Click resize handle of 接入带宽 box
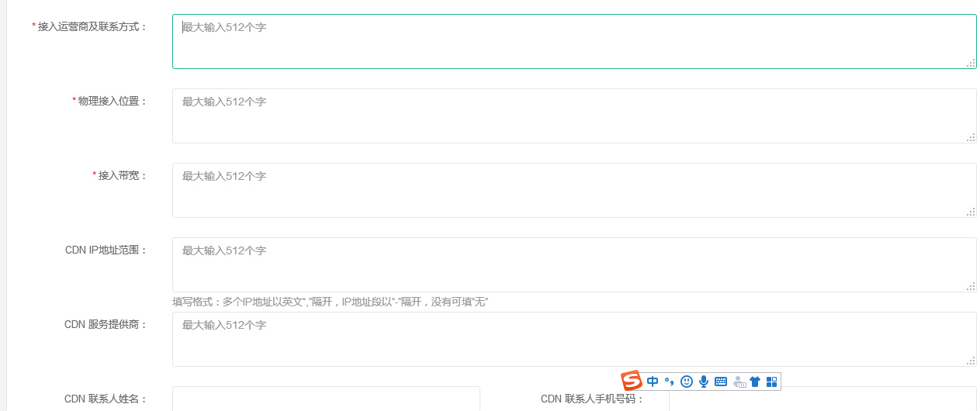Image resolution: width=980 pixels, height=411 pixels. pyautogui.click(x=971, y=212)
